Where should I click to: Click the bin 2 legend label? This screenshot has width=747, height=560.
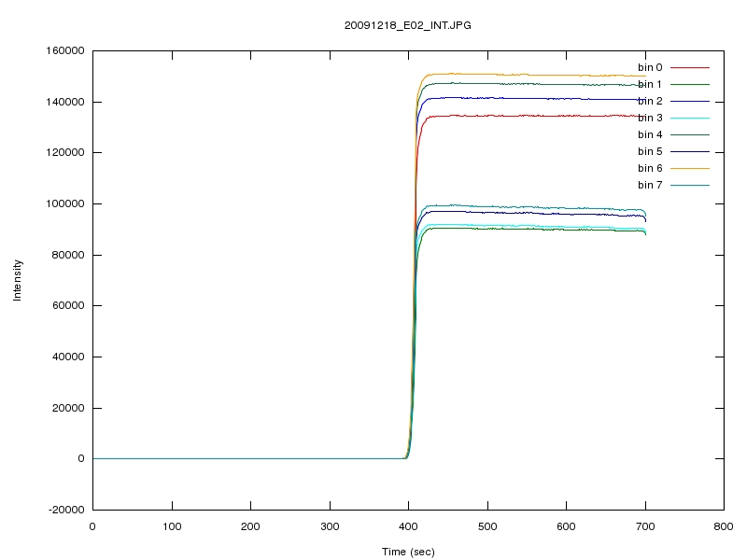click(650, 101)
